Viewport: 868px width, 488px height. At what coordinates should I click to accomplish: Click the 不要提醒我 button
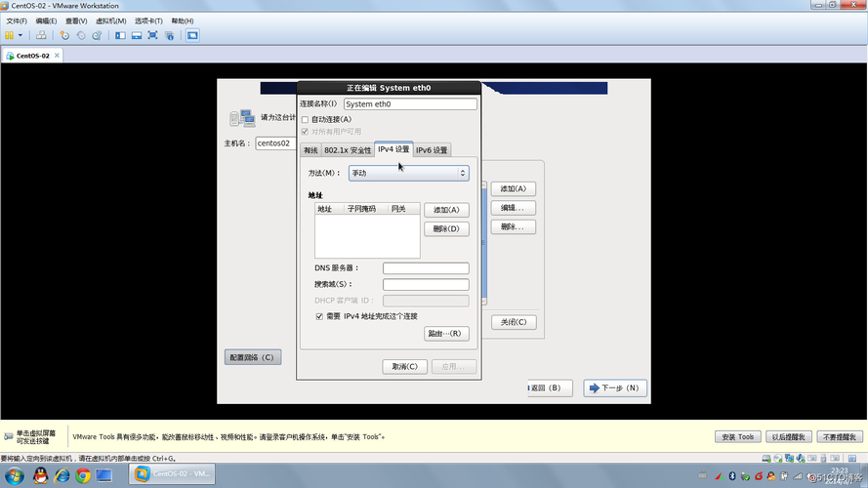(840, 437)
